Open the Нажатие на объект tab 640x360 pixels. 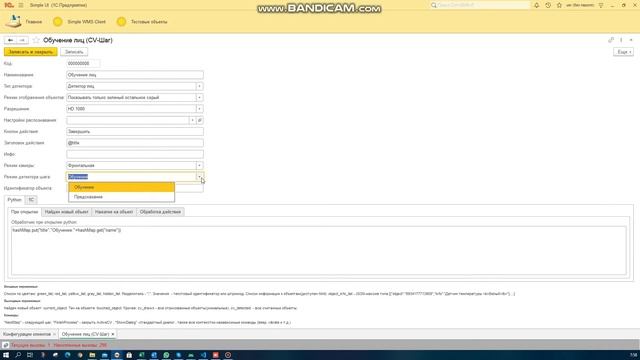(x=114, y=212)
